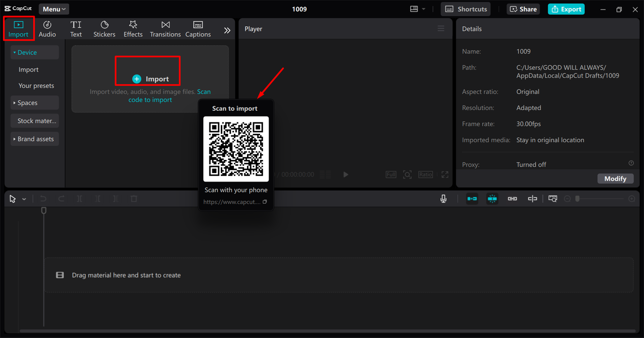This screenshot has width=644, height=338.
Task: Expand more tabs with double chevron
Action: pyautogui.click(x=227, y=30)
